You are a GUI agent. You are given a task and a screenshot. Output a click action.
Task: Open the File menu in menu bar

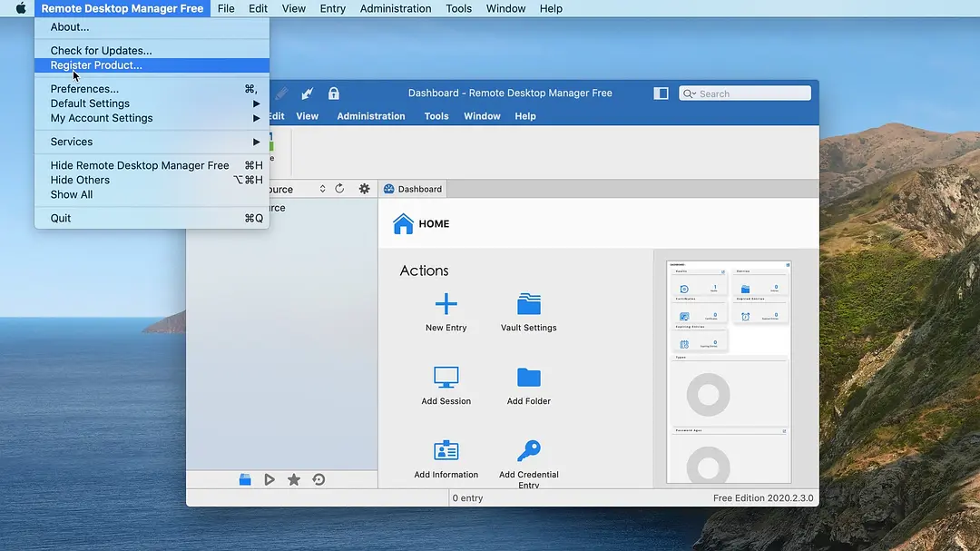pos(226,8)
